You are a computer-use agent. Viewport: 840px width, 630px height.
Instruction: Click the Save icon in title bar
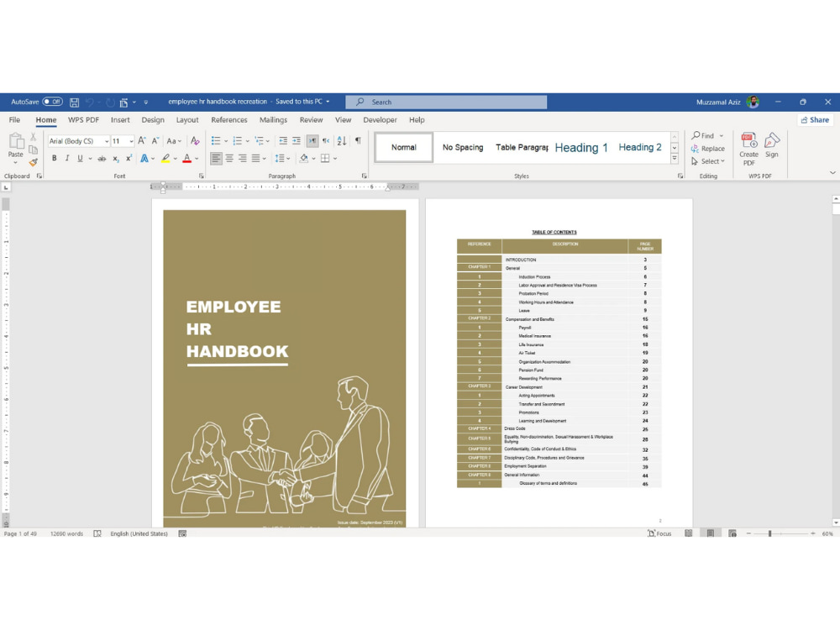(75, 102)
